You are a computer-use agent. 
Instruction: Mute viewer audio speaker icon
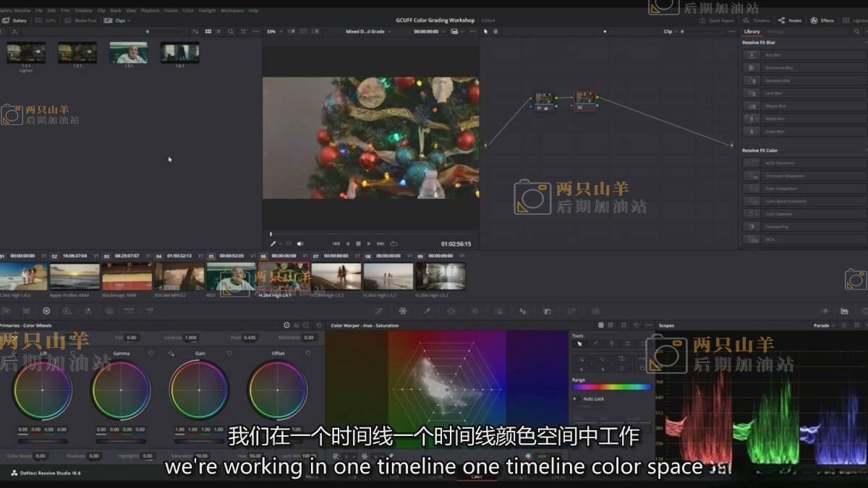[x=300, y=244]
